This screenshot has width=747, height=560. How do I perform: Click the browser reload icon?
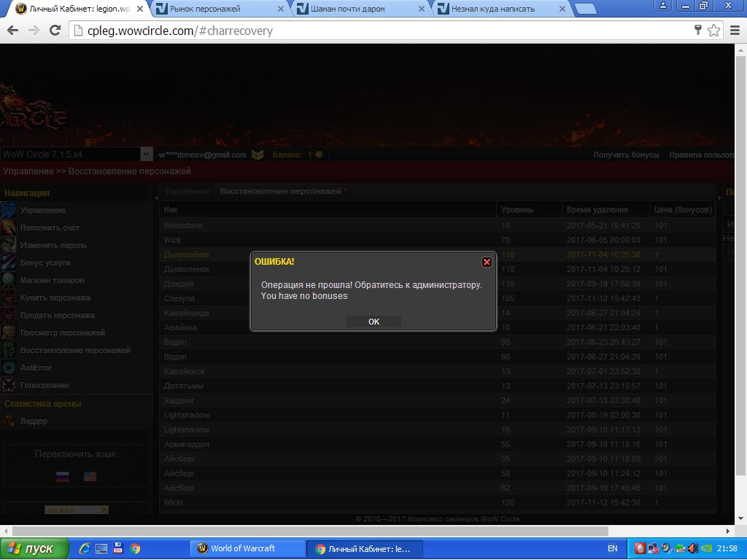click(55, 31)
